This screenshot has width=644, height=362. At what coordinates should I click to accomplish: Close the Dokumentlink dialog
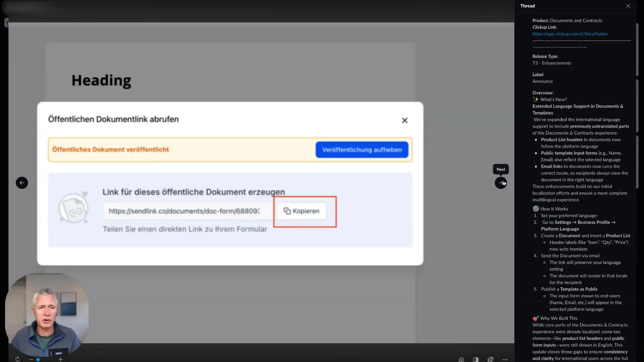pyautogui.click(x=405, y=120)
